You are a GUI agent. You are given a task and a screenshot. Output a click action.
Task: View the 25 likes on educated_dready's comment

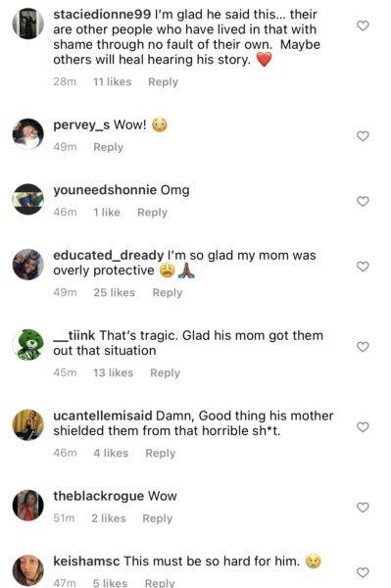pos(115,292)
